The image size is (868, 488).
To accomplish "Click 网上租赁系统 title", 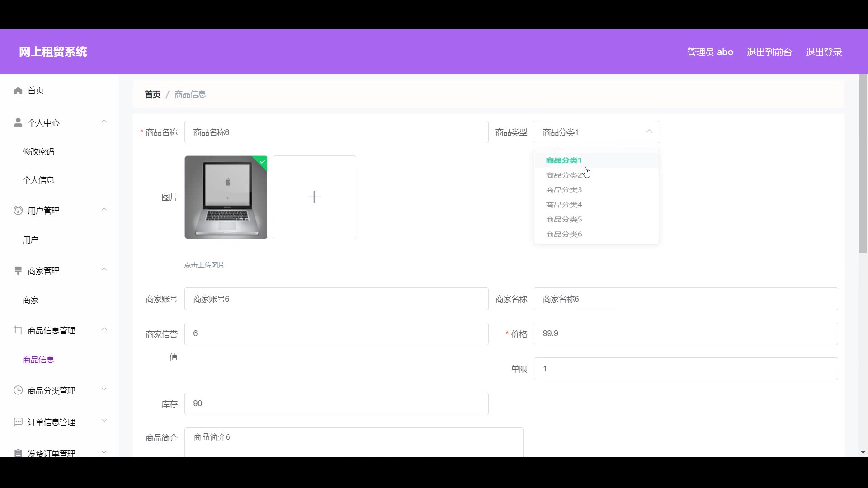I will (x=53, y=52).
